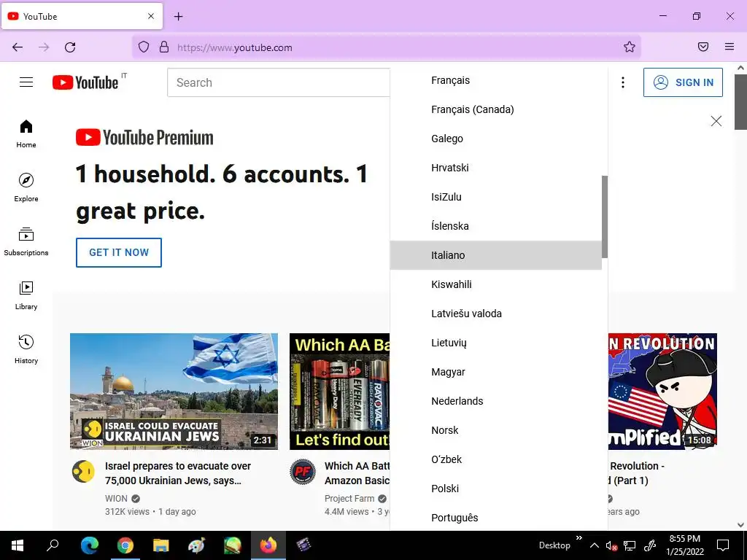This screenshot has width=747, height=560.
Task: Launch Google Chrome from the taskbar
Action: (125, 545)
